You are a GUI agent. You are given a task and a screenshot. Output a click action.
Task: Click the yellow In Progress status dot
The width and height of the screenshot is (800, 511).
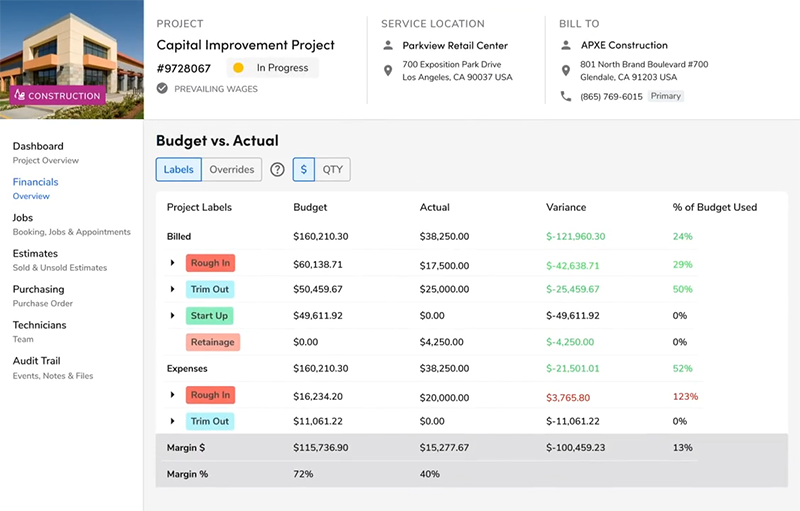(x=238, y=68)
